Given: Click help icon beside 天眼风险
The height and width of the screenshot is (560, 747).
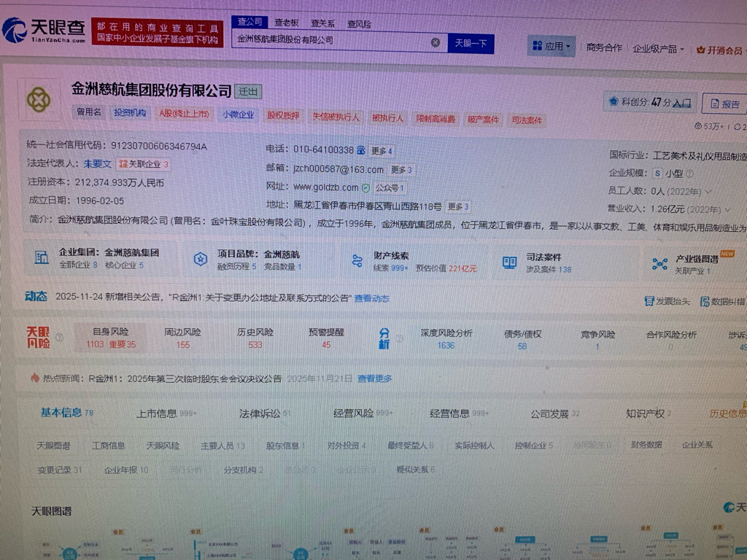Looking at the screenshot, I should click(x=60, y=337).
